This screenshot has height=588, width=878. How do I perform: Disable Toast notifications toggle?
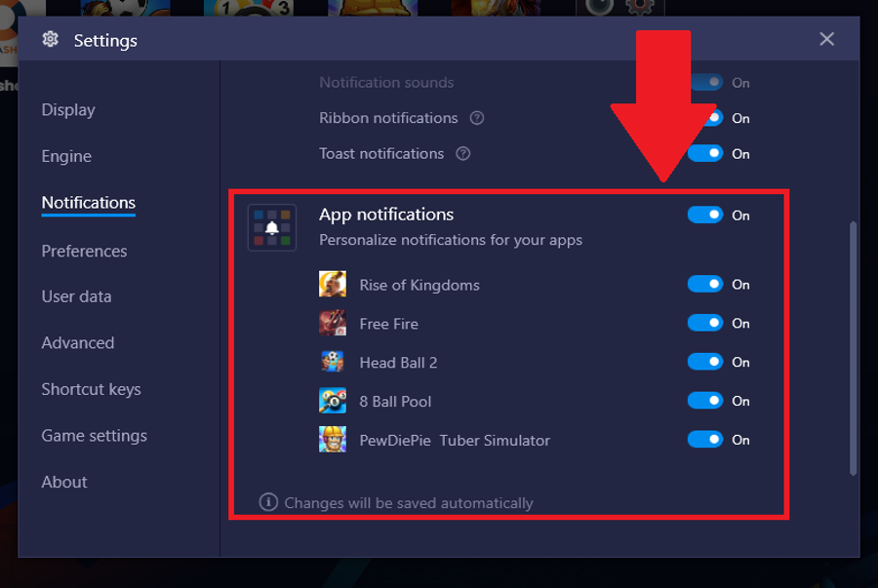point(705,153)
